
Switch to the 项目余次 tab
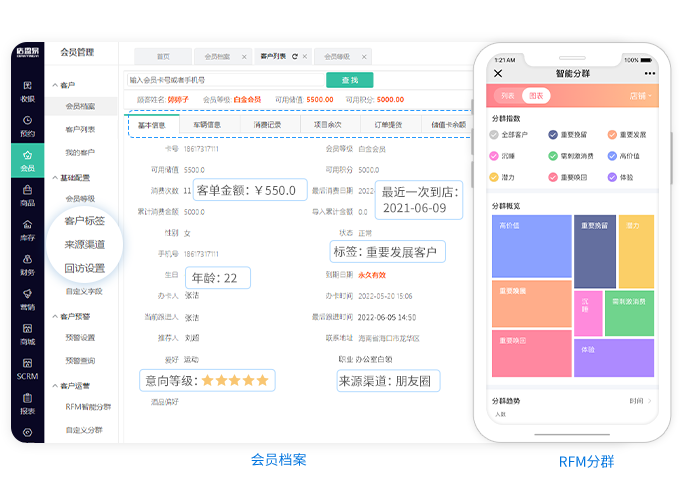click(328, 125)
